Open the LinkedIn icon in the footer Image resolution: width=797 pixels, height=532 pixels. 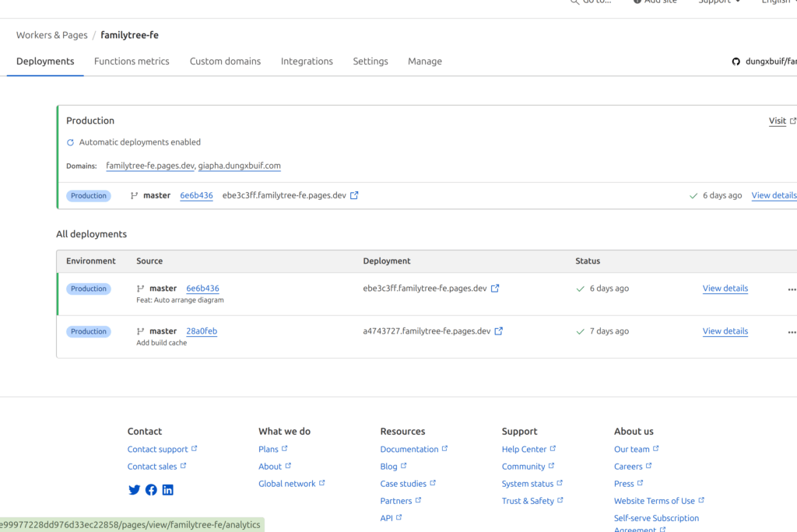pyautogui.click(x=168, y=489)
